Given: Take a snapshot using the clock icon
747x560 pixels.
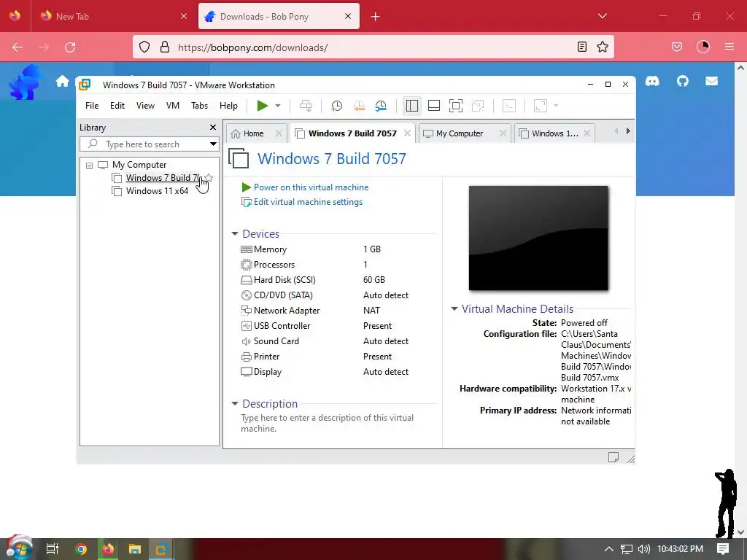Looking at the screenshot, I should click(336, 106).
